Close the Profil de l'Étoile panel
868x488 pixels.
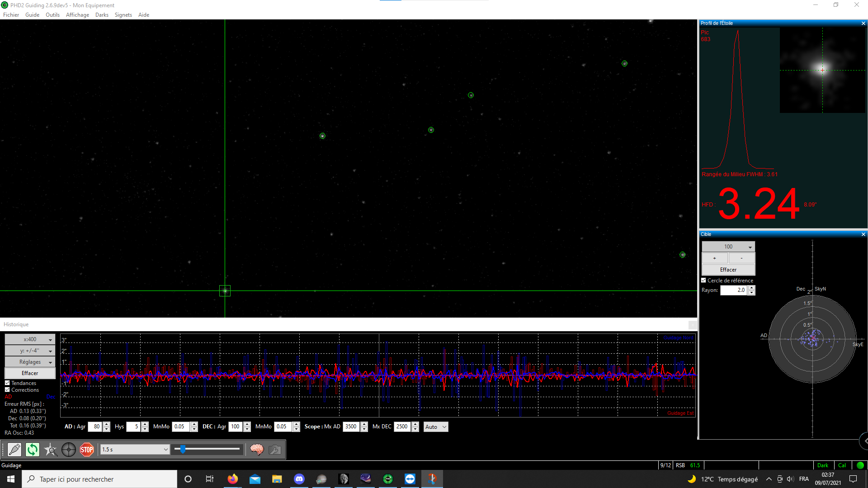click(863, 23)
